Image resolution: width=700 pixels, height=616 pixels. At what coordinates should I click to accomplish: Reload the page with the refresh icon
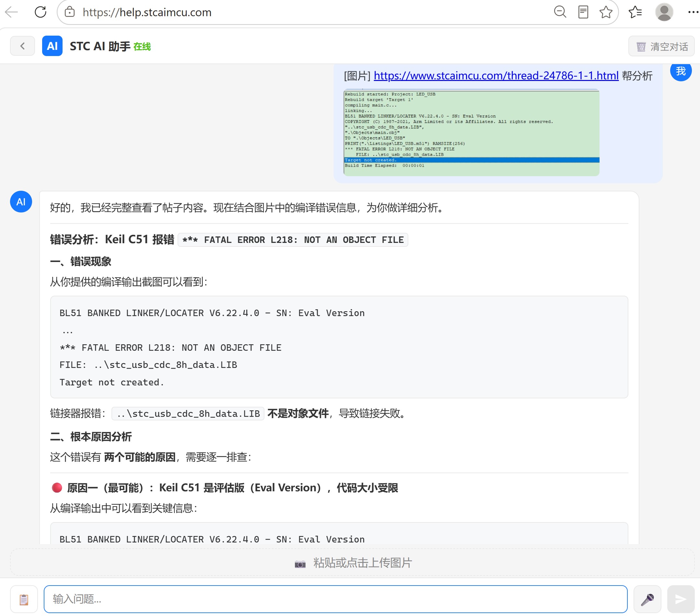(41, 12)
